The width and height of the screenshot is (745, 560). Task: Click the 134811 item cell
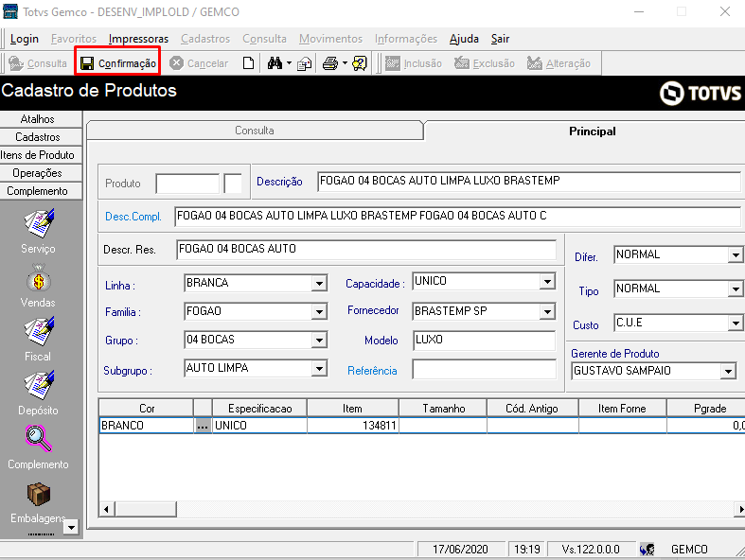352,426
